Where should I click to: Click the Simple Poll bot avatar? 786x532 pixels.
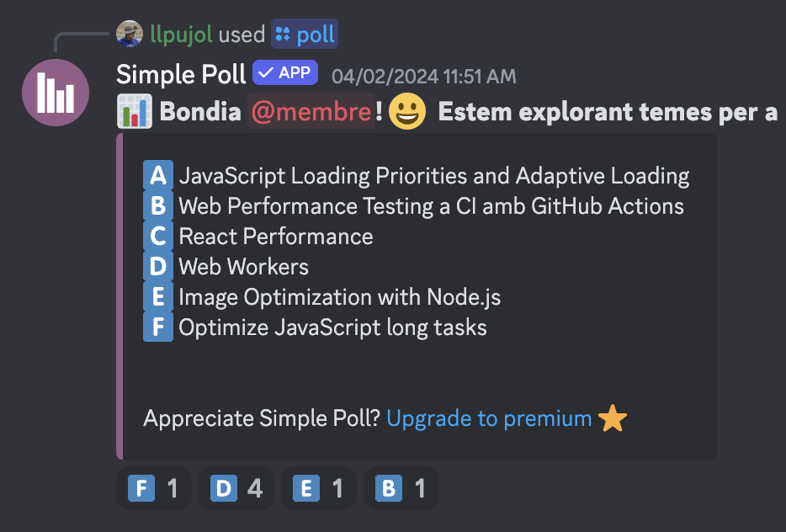pyautogui.click(x=56, y=93)
